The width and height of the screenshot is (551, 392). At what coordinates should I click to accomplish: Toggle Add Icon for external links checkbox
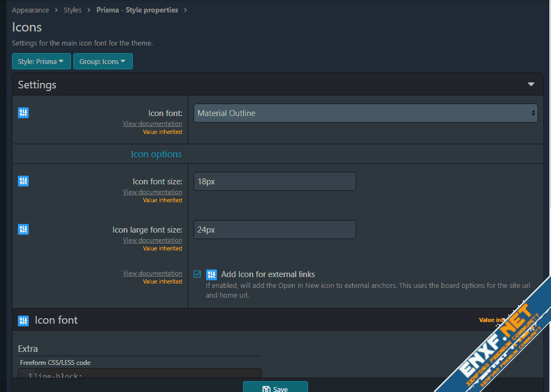[x=197, y=274]
